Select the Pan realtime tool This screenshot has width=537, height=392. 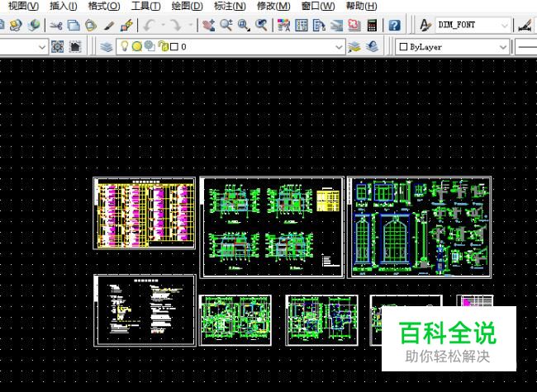click(208, 26)
